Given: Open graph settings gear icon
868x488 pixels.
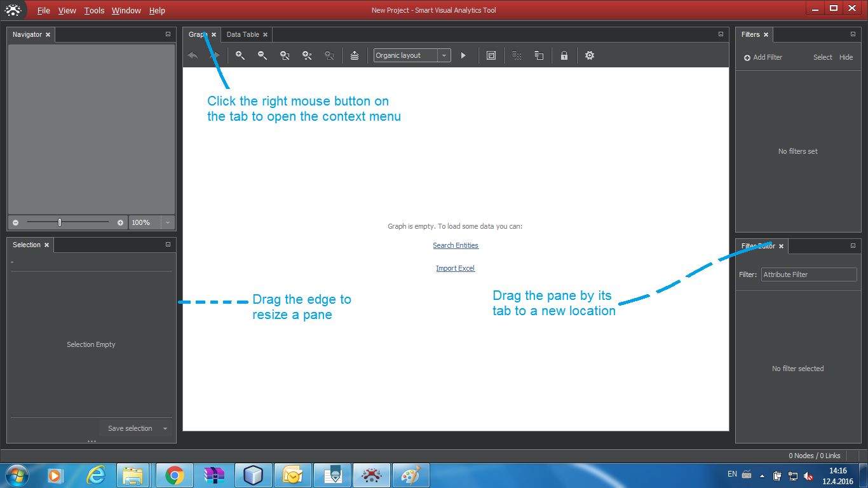Looking at the screenshot, I should (590, 55).
